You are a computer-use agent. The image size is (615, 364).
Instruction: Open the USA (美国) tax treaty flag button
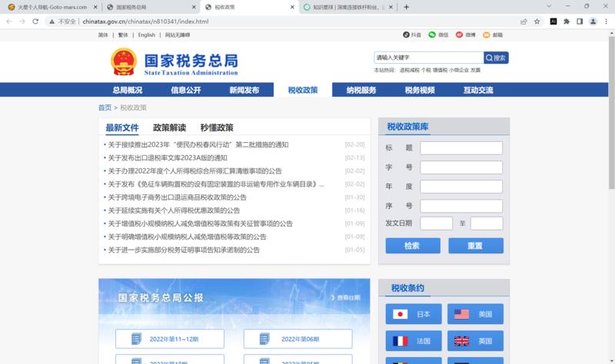[x=475, y=314]
